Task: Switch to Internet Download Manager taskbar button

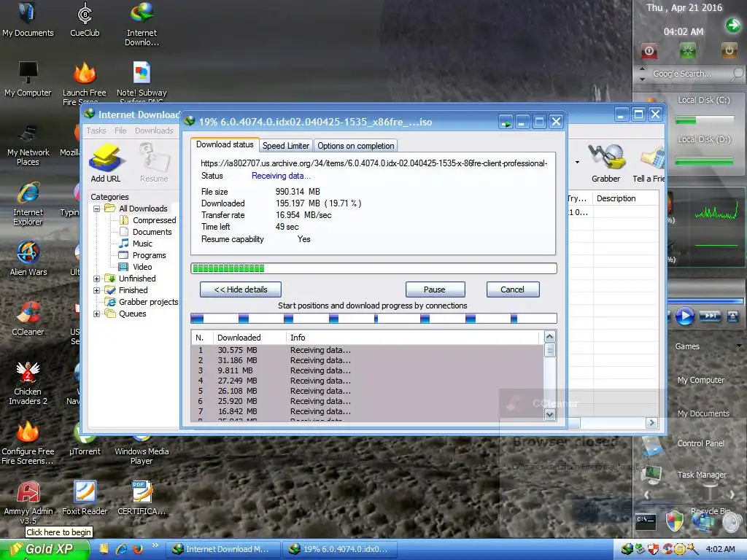Action: tap(222, 549)
